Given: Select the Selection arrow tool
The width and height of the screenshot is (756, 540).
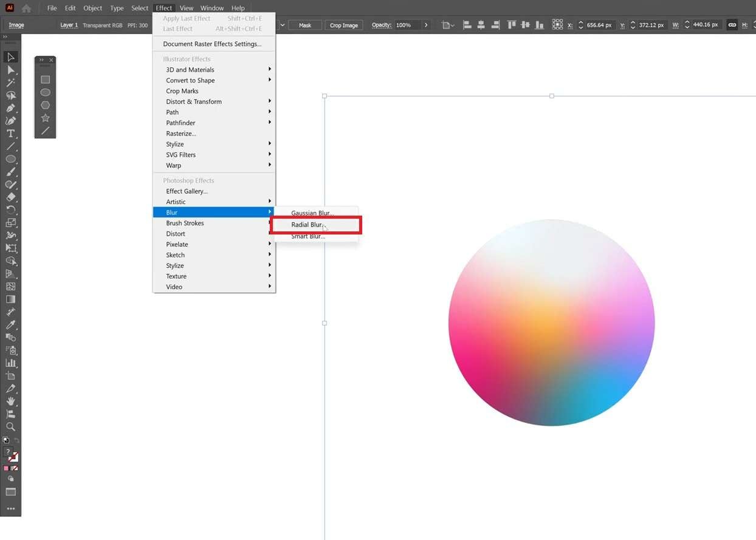Looking at the screenshot, I should coord(10,57).
